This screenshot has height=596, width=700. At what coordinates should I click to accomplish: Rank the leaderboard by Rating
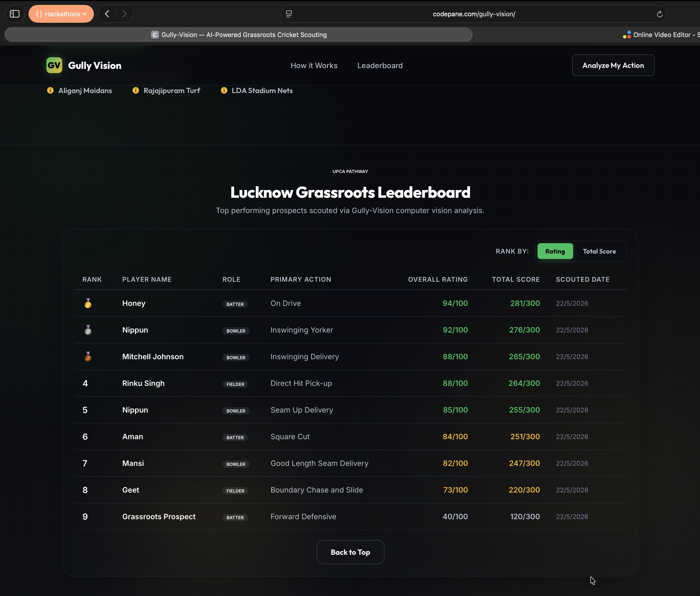pos(555,251)
